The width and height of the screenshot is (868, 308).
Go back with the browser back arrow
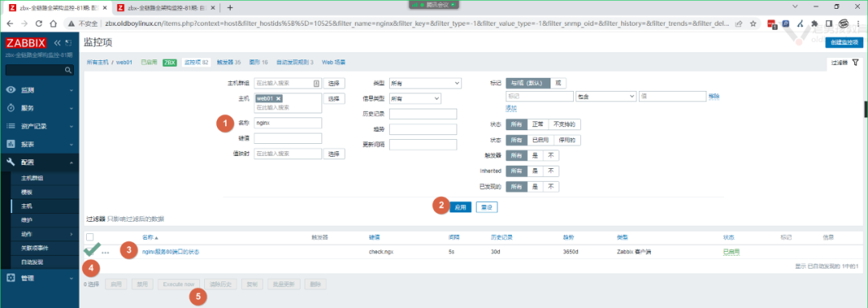click(x=10, y=24)
